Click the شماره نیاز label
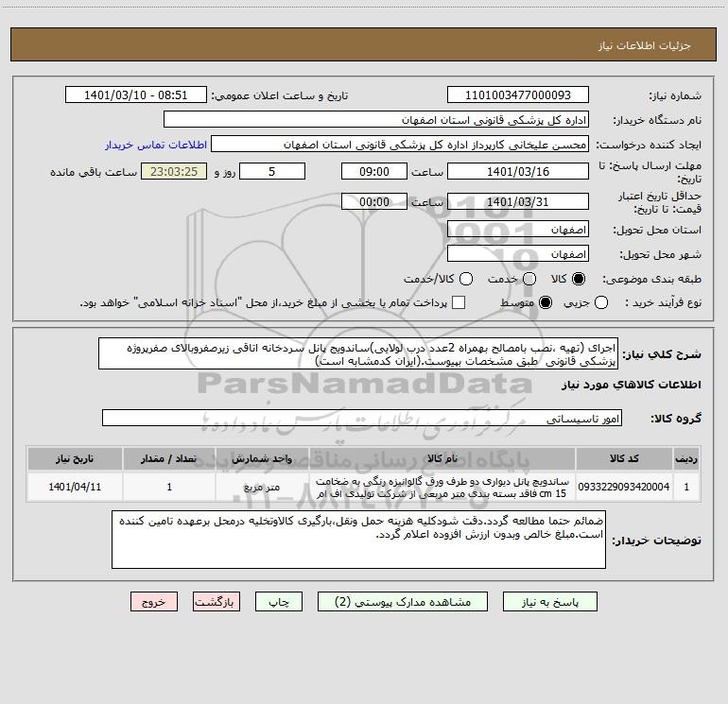The height and width of the screenshot is (704, 728). tap(675, 96)
